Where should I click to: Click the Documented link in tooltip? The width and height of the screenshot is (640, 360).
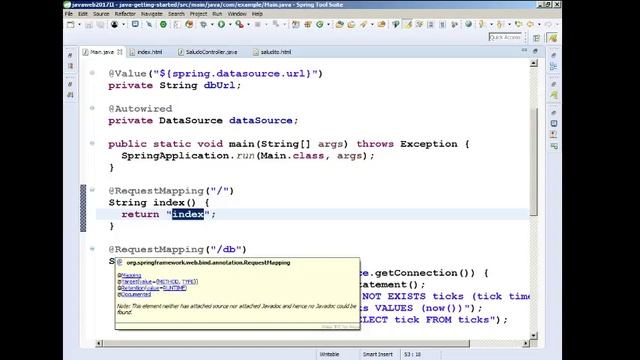[x=136, y=294]
